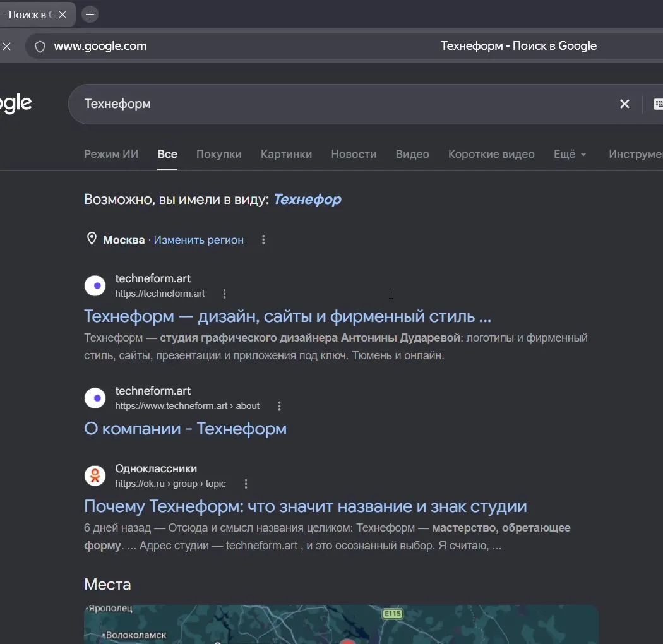The height and width of the screenshot is (644, 663).
Task: Open the Google logo homepage link
Action: pos(16,104)
